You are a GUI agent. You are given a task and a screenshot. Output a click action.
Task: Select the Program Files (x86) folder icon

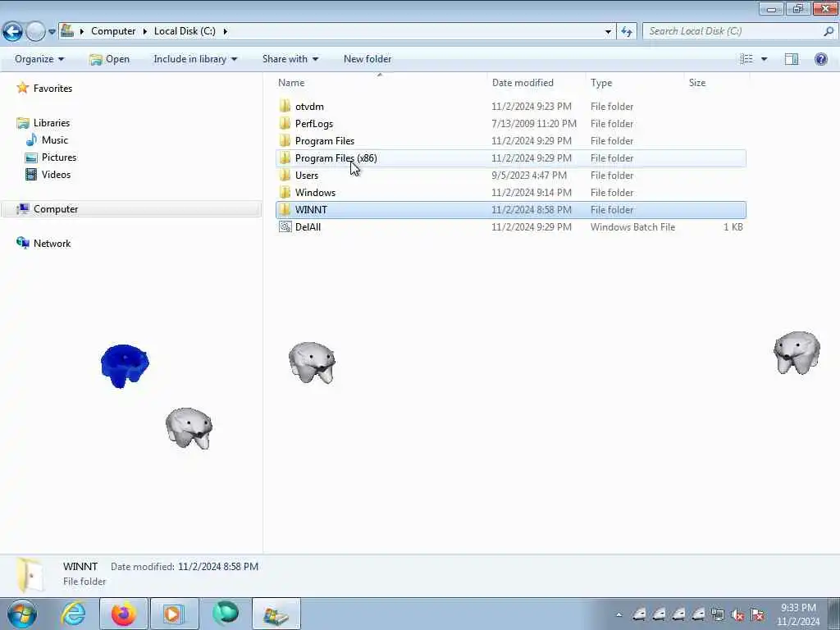coord(285,157)
